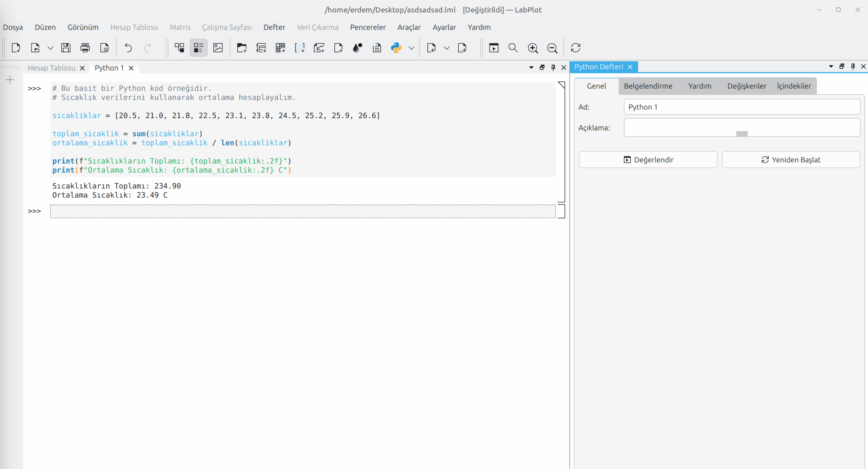Open the notebook area window list dropdown arrow
Screen dimensions: 868x469
coord(531,67)
